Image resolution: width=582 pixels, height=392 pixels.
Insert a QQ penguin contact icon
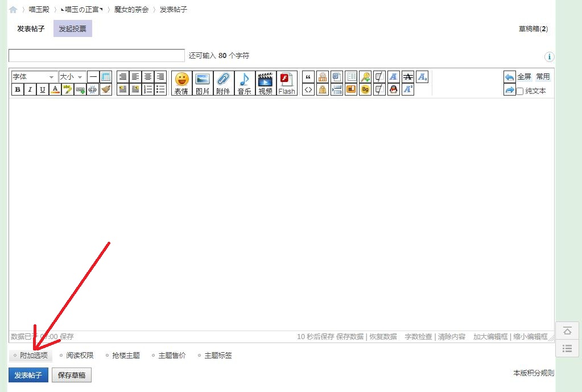(x=393, y=89)
